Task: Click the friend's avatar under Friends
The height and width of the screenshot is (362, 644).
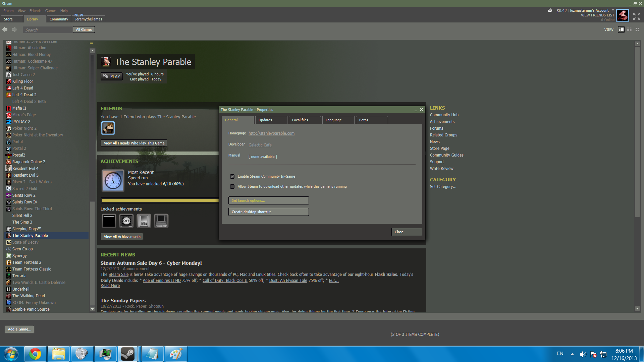Action: [x=108, y=128]
